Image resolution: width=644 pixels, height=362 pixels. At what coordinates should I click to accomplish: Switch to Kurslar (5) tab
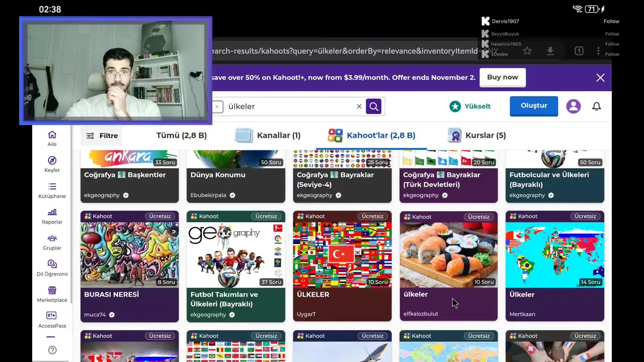[x=476, y=135]
